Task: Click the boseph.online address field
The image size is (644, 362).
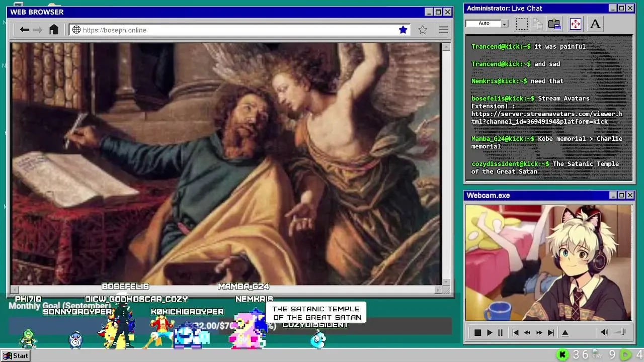Action: click(239, 30)
